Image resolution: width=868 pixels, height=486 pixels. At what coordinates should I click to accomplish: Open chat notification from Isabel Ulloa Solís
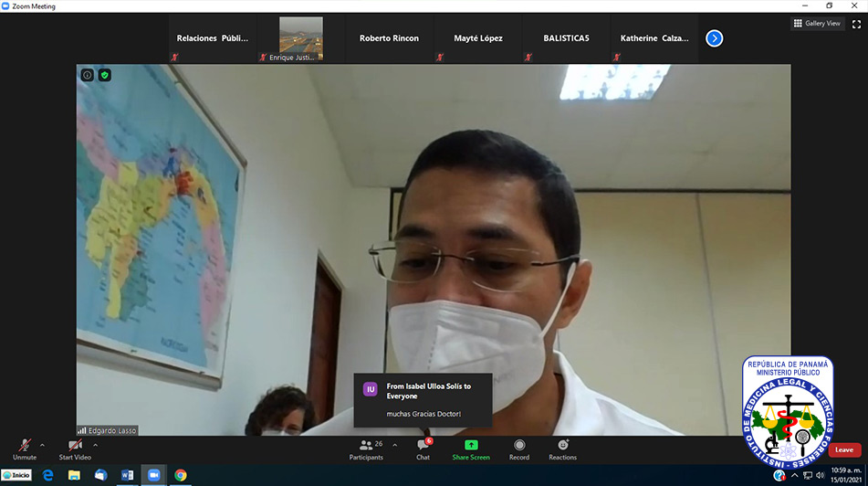pyautogui.click(x=423, y=400)
